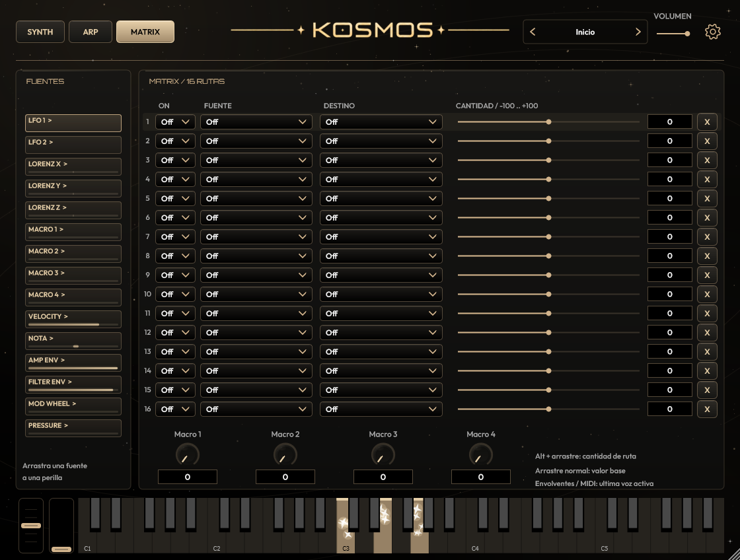740x560 pixels.
Task: Open the ON dropdown for route 7
Action: click(175, 237)
